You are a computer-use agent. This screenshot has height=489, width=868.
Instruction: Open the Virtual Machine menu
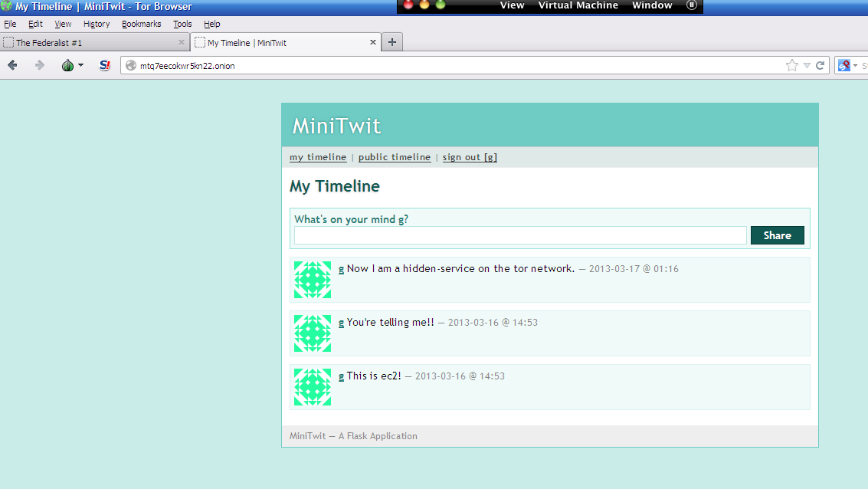[x=578, y=5]
